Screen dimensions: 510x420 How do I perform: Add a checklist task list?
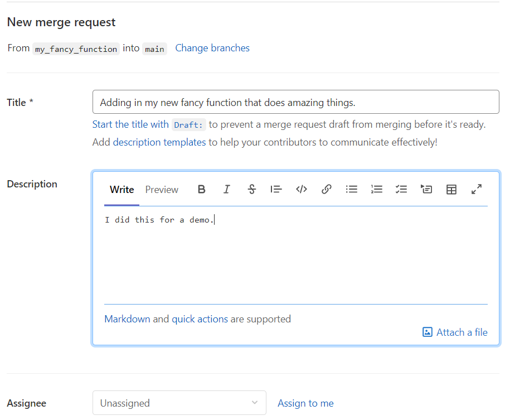[x=401, y=190]
